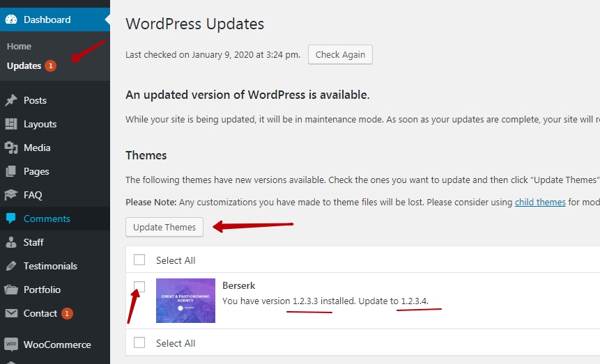Click the Testimonials pen icon
Viewport: 600px width, 364px height.
pyautogui.click(x=11, y=266)
